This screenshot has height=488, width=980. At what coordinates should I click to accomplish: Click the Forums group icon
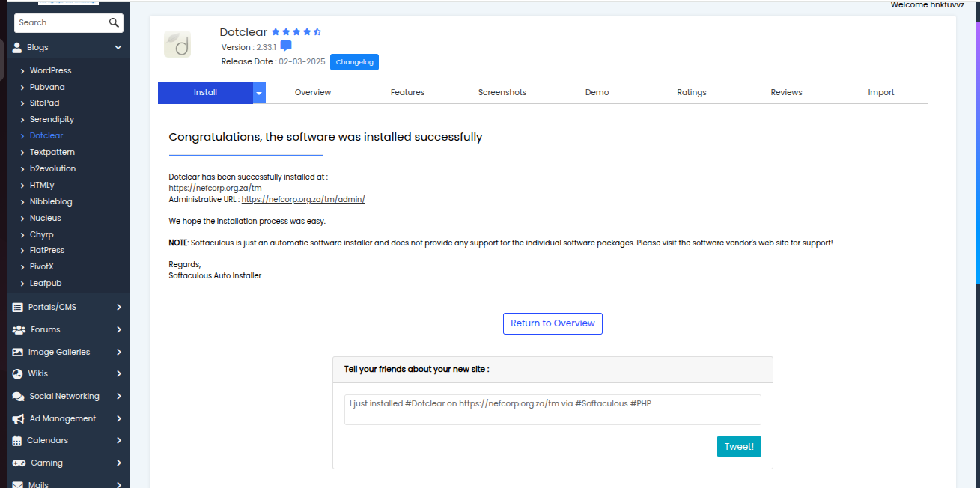19,329
